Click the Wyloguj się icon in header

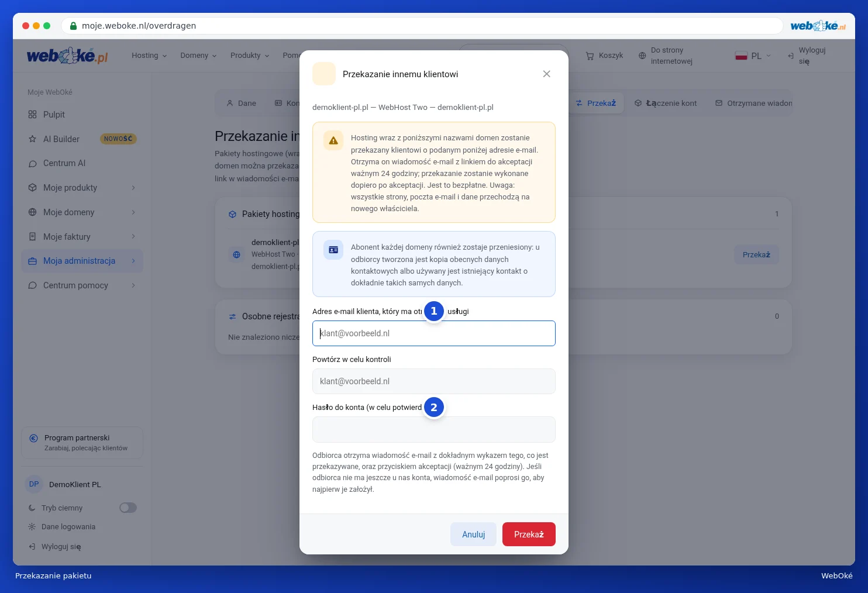pos(791,56)
